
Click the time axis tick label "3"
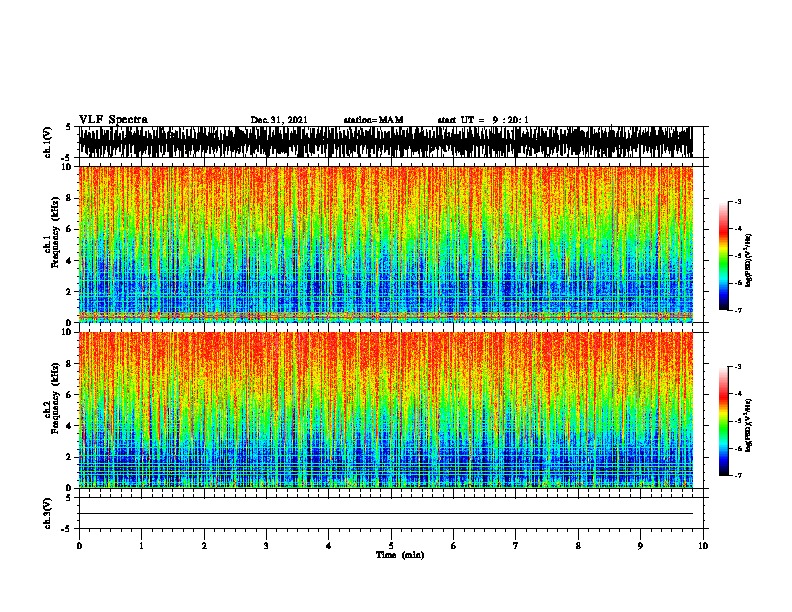coord(266,546)
